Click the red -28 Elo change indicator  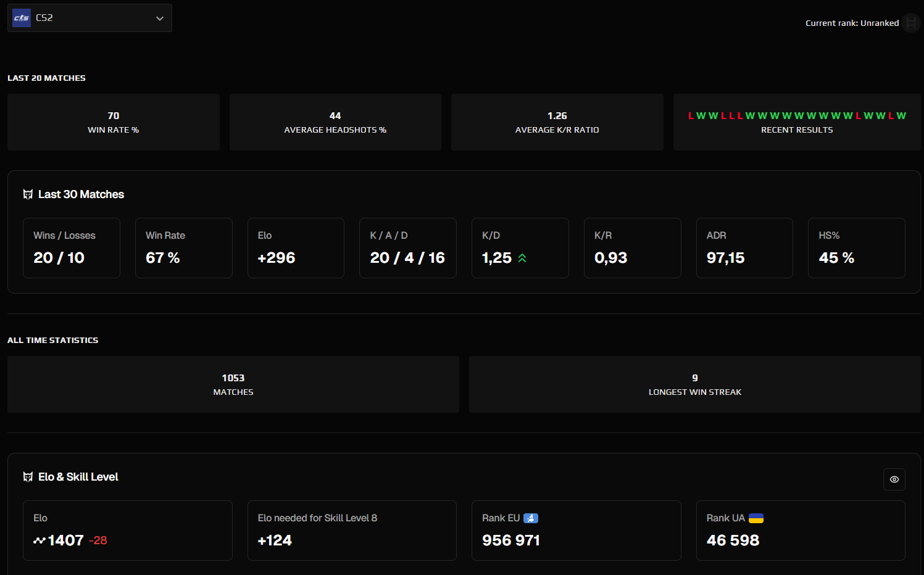(98, 540)
